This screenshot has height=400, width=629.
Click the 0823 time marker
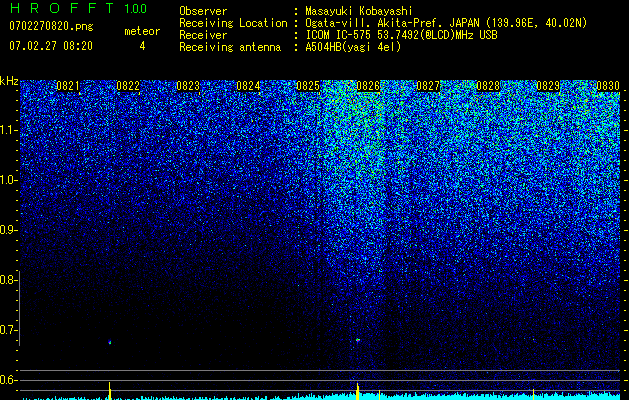pos(188,86)
